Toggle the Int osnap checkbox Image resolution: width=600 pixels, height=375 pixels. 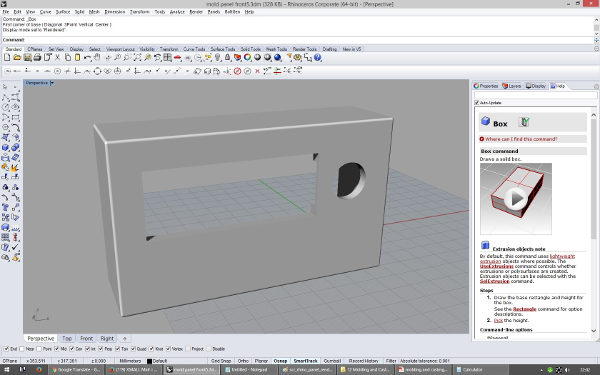[x=88, y=349]
